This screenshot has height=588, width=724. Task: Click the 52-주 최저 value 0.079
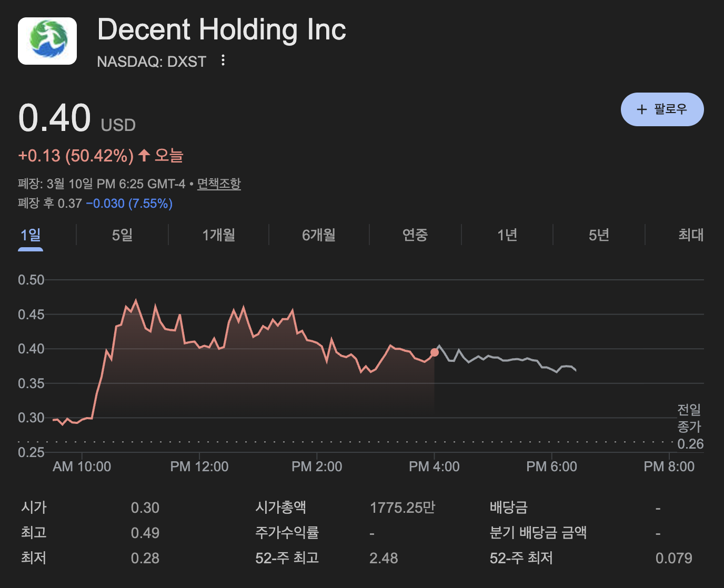673,558
